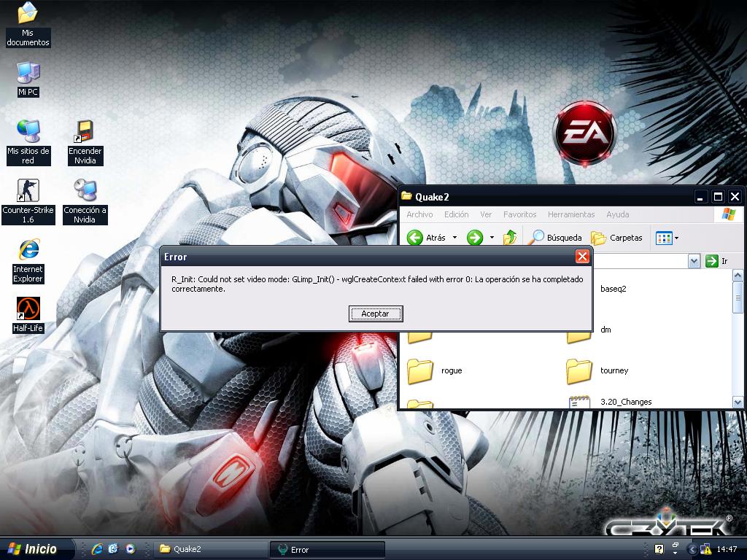This screenshot has width=747, height=560.
Task: Select the baseq2 folder label
Action: coord(613,289)
